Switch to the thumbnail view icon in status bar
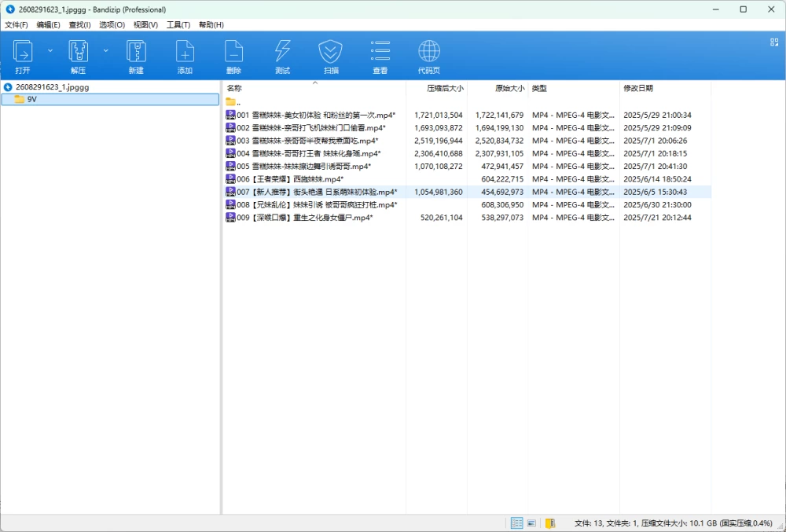The height and width of the screenshot is (532, 786). coord(532,523)
